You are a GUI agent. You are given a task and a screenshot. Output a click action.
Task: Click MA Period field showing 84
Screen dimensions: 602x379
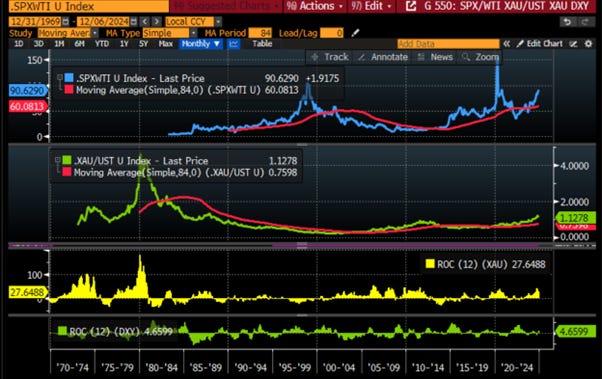click(260, 33)
